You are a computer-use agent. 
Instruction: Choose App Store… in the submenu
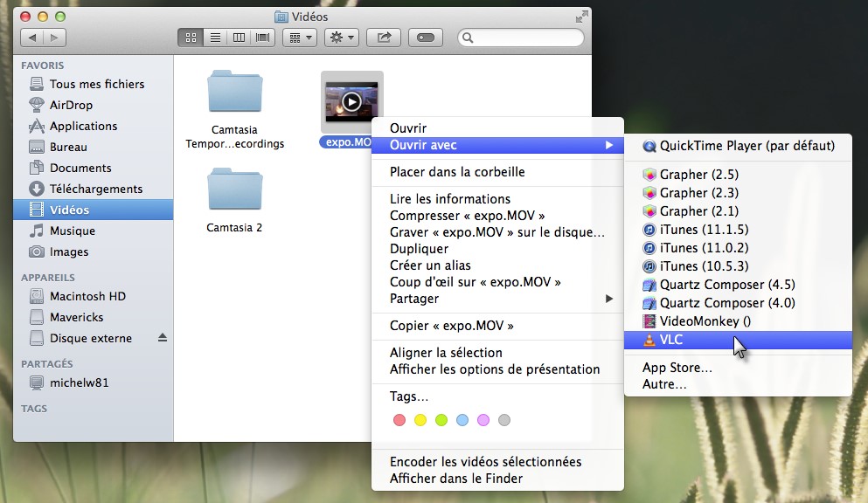(x=677, y=368)
